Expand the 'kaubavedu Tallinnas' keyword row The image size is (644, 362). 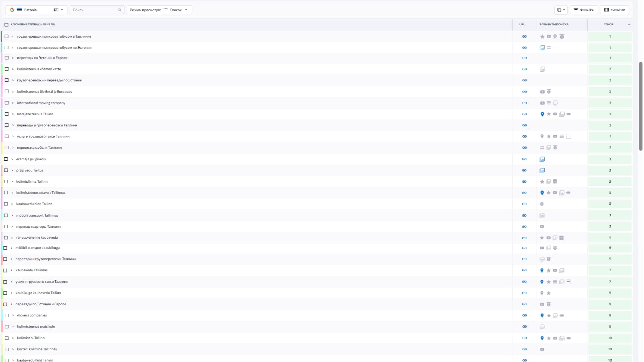coord(11,270)
